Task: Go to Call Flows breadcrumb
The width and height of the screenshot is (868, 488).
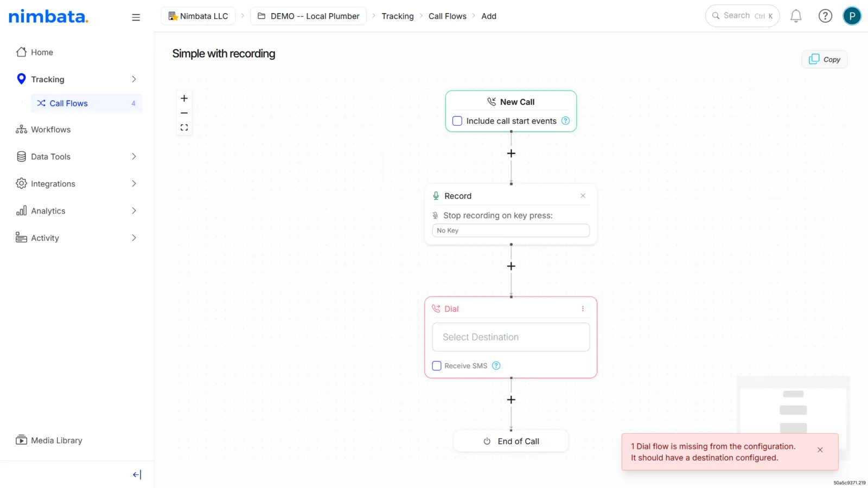Action: [x=448, y=16]
